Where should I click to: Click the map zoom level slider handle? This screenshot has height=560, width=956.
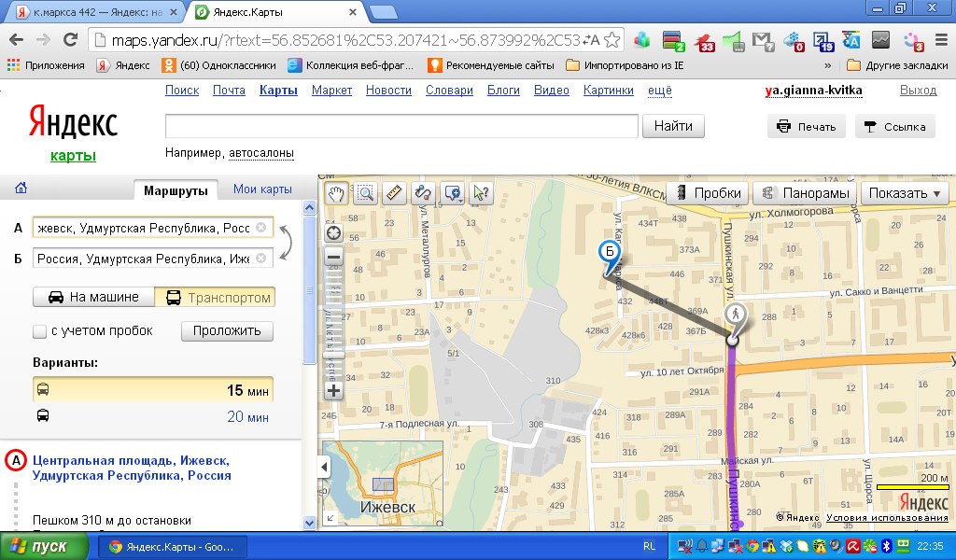pos(333,354)
